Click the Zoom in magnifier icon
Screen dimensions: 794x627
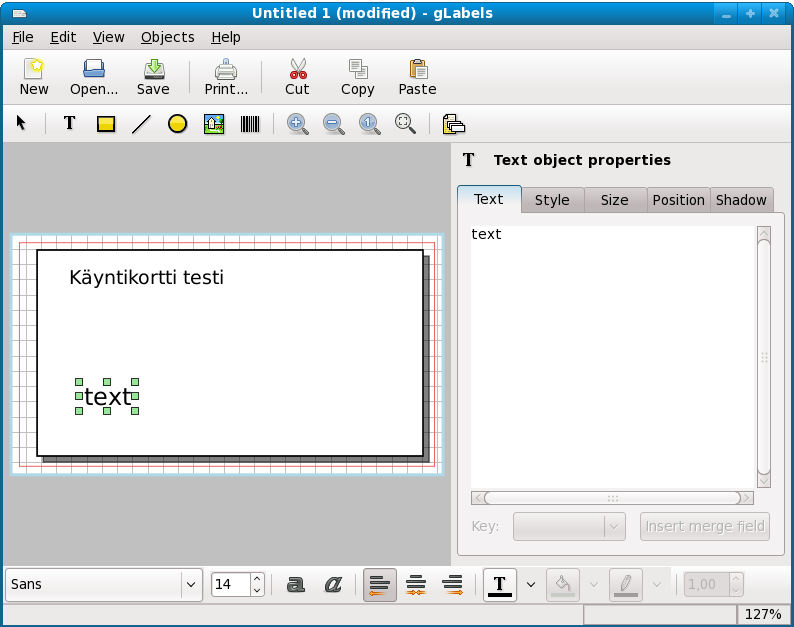(x=297, y=124)
